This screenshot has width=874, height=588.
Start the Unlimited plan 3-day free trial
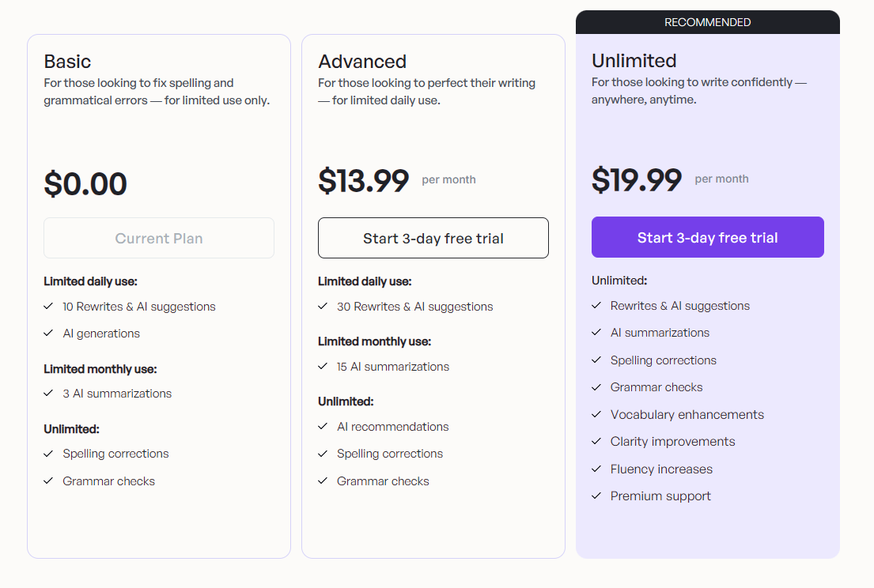coord(707,237)
